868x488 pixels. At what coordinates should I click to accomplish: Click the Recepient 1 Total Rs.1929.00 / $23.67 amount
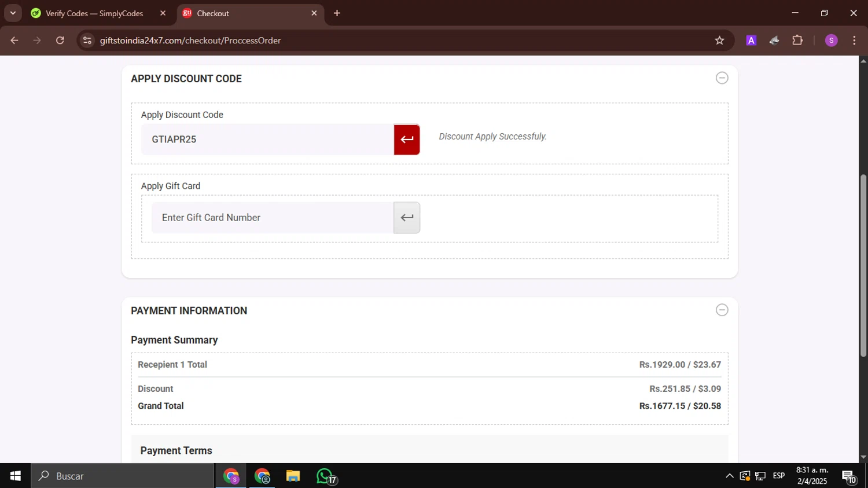[680, 365]
